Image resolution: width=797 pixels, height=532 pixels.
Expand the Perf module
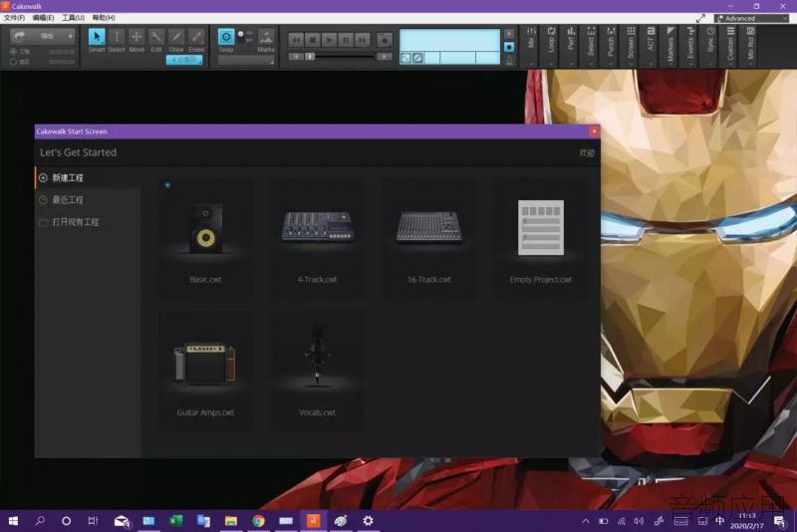tap(571, 46)
